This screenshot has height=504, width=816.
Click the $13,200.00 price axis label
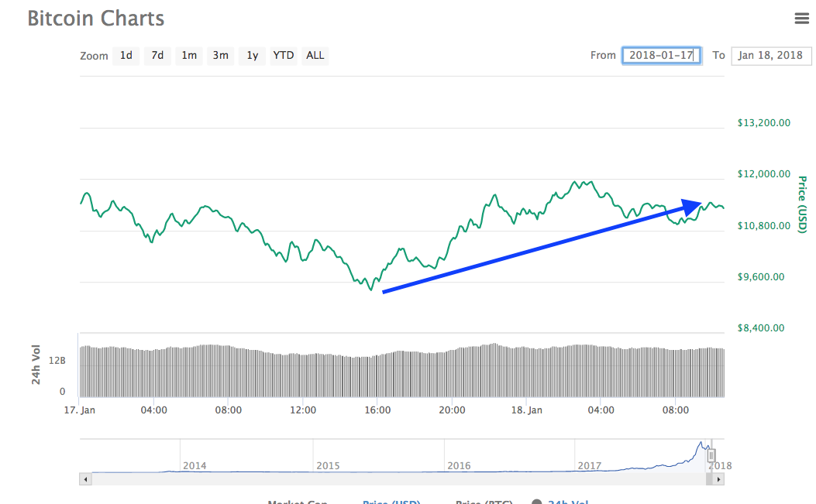point(763,123)
